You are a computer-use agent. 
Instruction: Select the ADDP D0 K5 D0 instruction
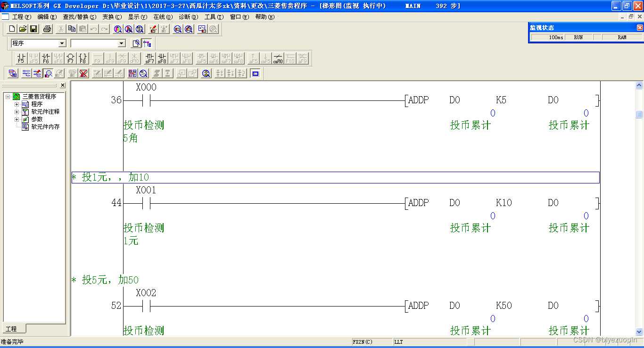pyautogui.click(x=502, y=100)
